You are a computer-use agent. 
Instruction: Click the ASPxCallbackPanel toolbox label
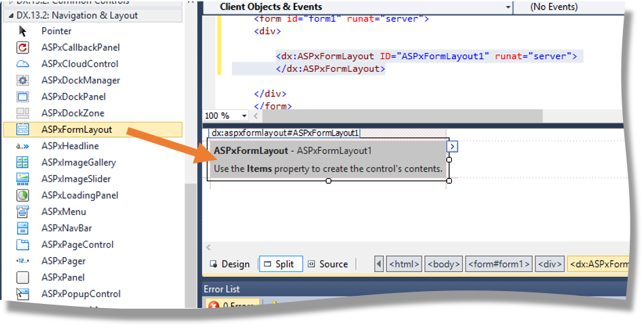click(x=81, y=47)
